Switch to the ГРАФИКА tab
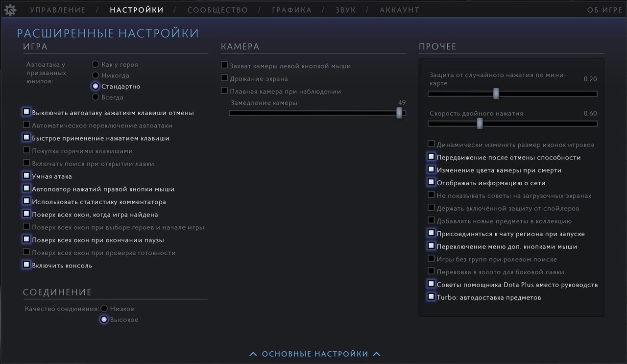 pos(291,10)
